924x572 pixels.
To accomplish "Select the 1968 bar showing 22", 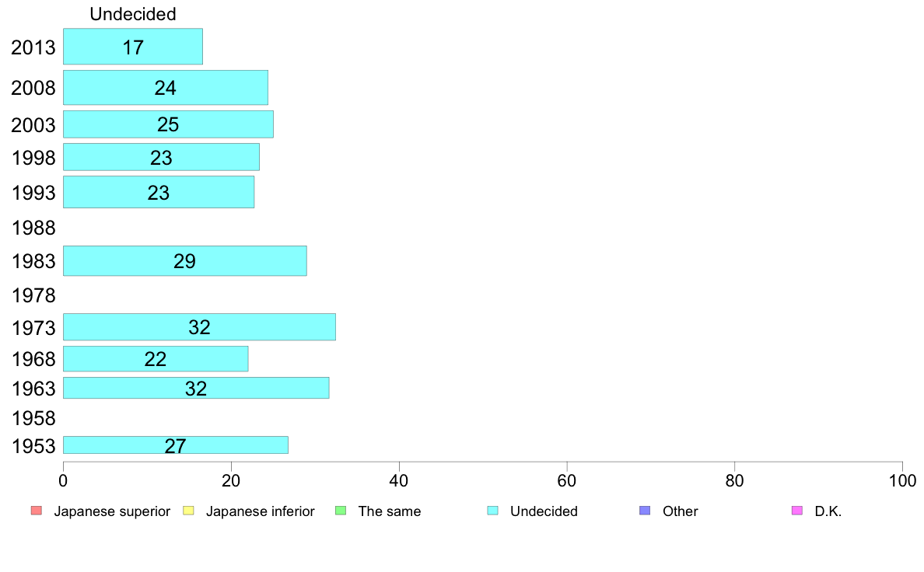I will point(156,359).
